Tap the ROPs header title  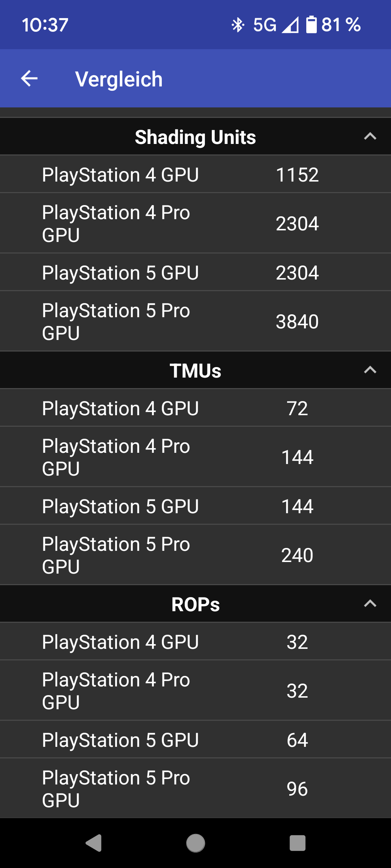195,605
